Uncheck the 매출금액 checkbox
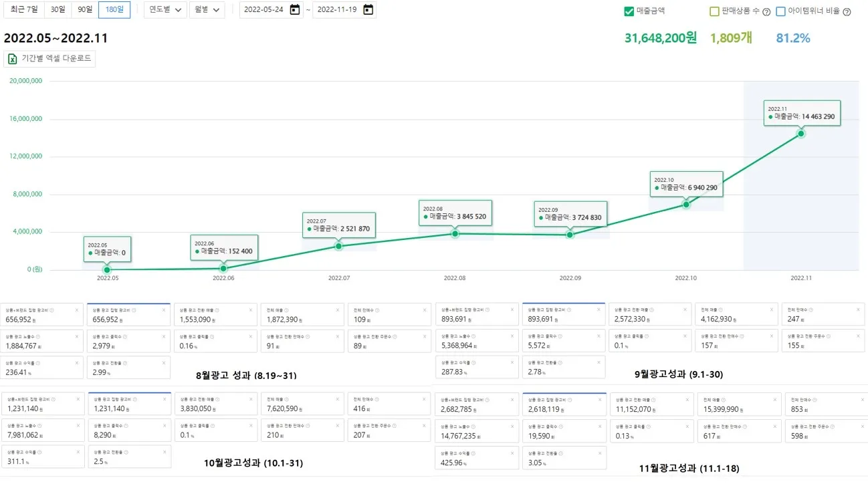The image size is (868, 492). pos(629,9)
